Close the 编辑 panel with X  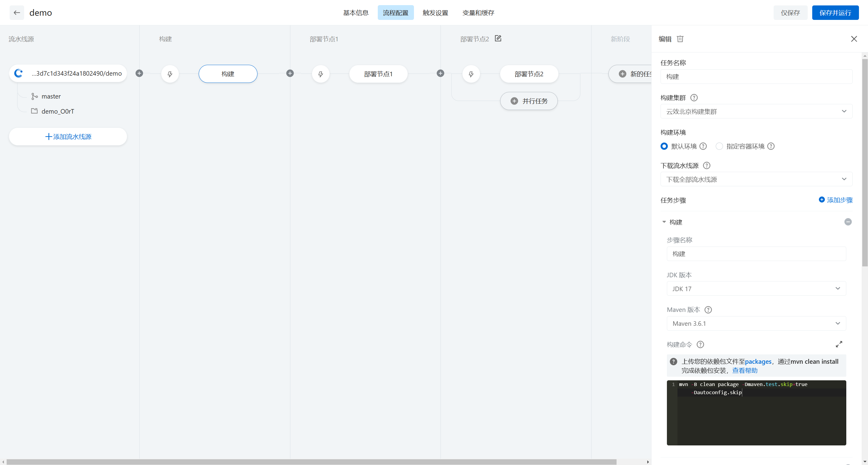click(x=854, y=39)
